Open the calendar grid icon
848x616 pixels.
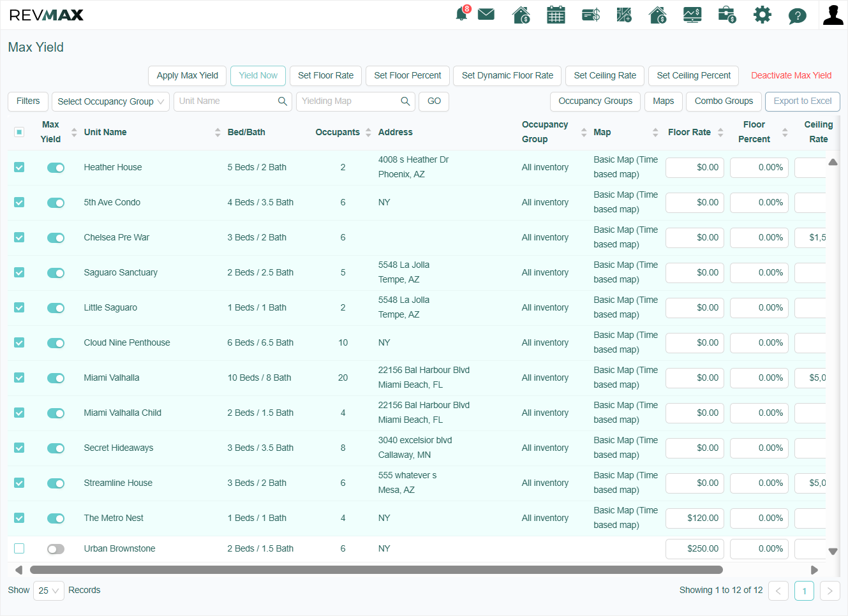pyautogui.click(x=556, y=15)
